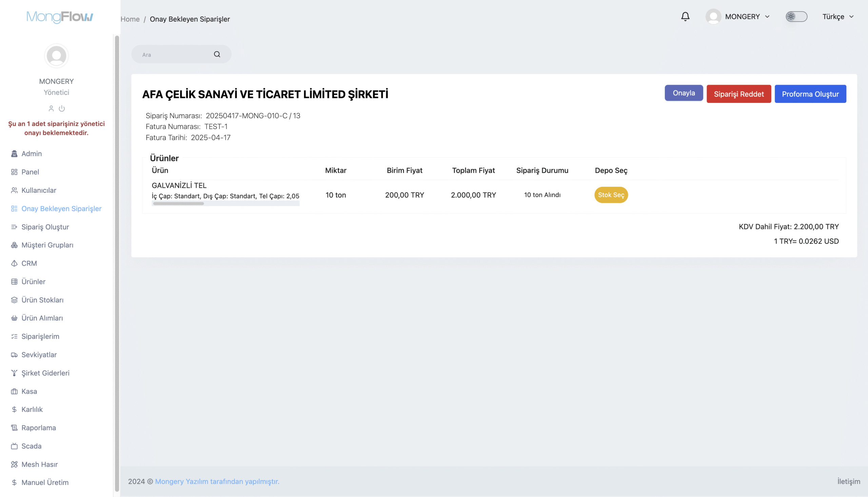
Task: Open Müşteri Grupları menu item
Action: click(x=47, y=245)
